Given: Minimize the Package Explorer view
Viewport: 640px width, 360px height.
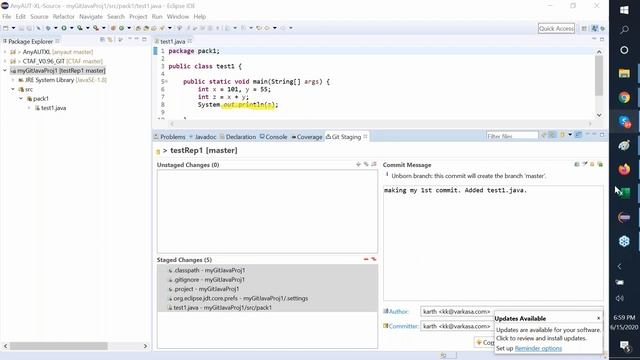Looking at the screenshot, I should (x=137, y=39).
